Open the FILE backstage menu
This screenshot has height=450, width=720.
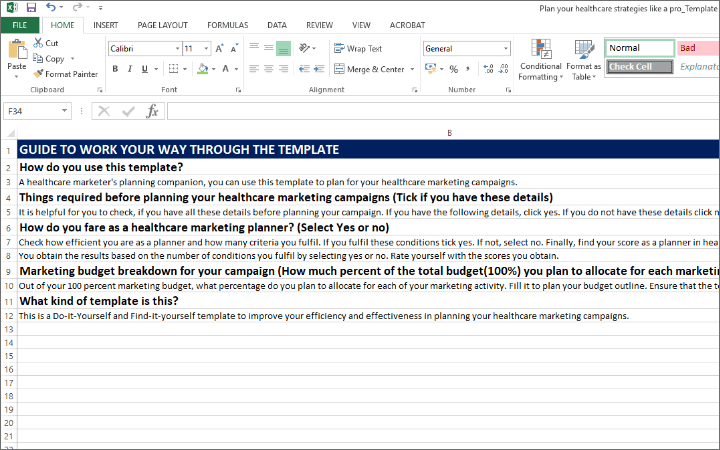[x=20, y=24]
